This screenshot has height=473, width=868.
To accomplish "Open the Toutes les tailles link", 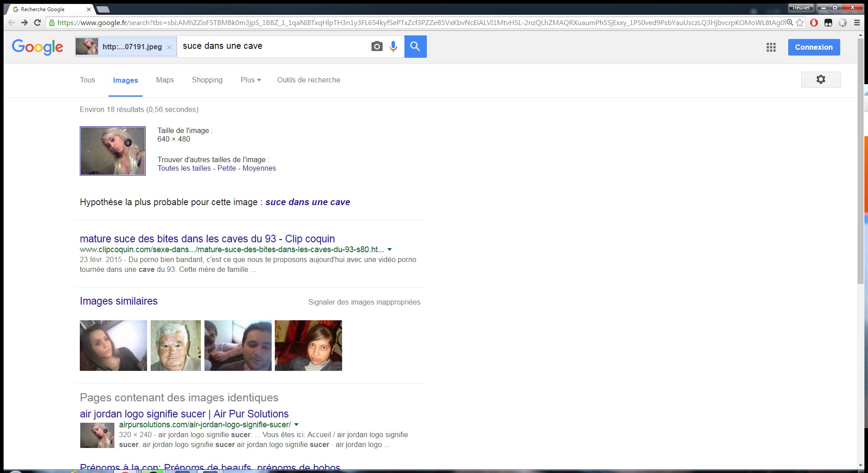I will point(184,168).
